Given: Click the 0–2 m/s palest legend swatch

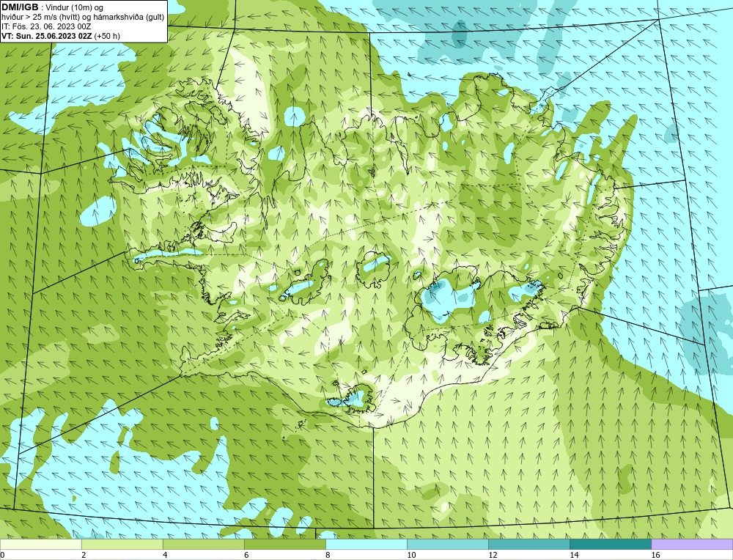Looking at the screenshot, I should coord(40,544).
